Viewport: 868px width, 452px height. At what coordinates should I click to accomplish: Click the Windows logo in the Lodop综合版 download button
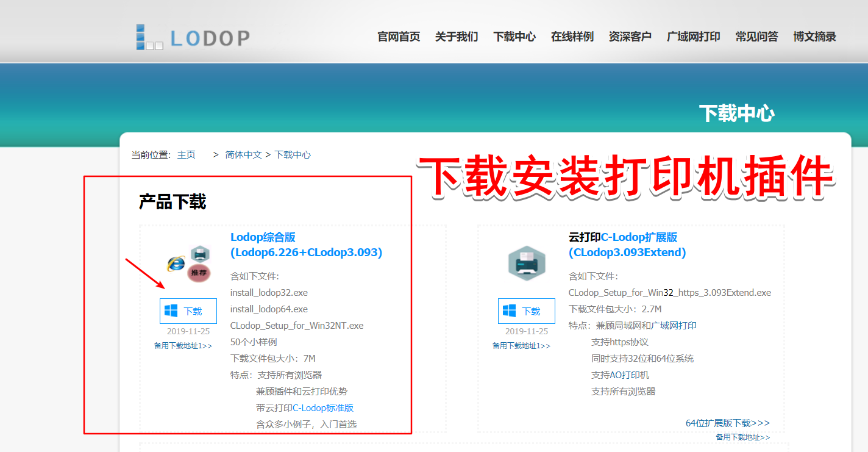click(x=171, y=311)
